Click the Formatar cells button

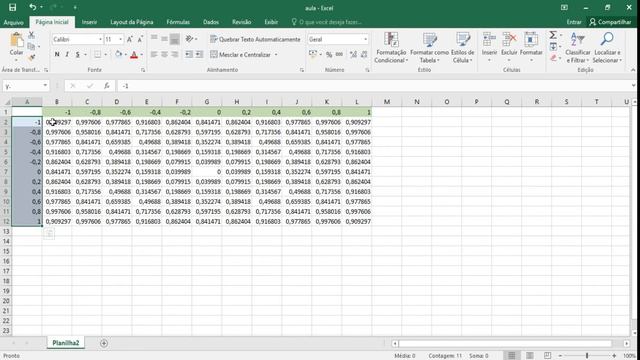click(531, 48)
